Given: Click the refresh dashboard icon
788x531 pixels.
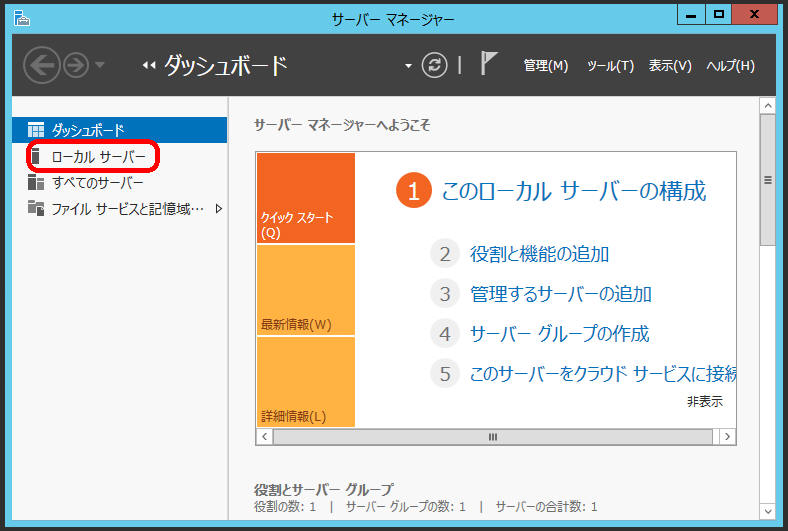Looking at the screenshot, I should pyautogui.click(x=435, y=65).
